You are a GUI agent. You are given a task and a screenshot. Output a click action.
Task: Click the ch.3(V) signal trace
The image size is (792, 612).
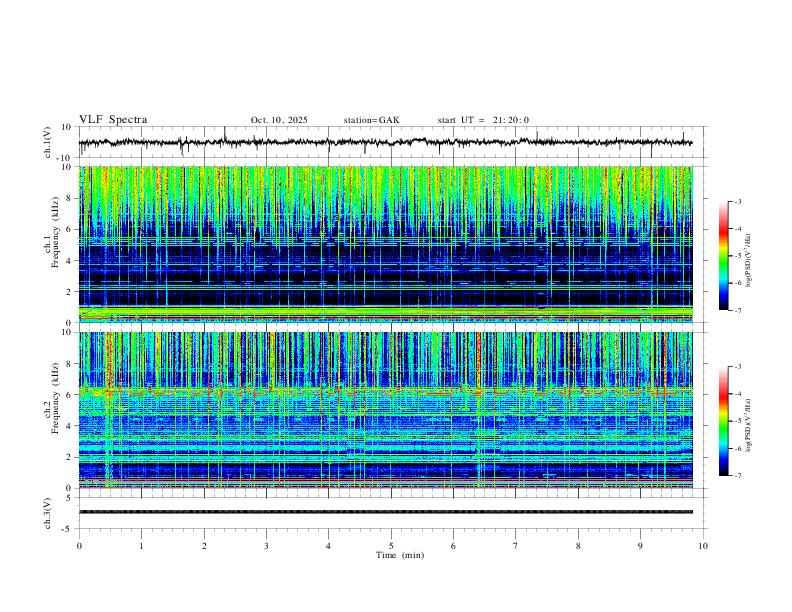pos(386,512)
